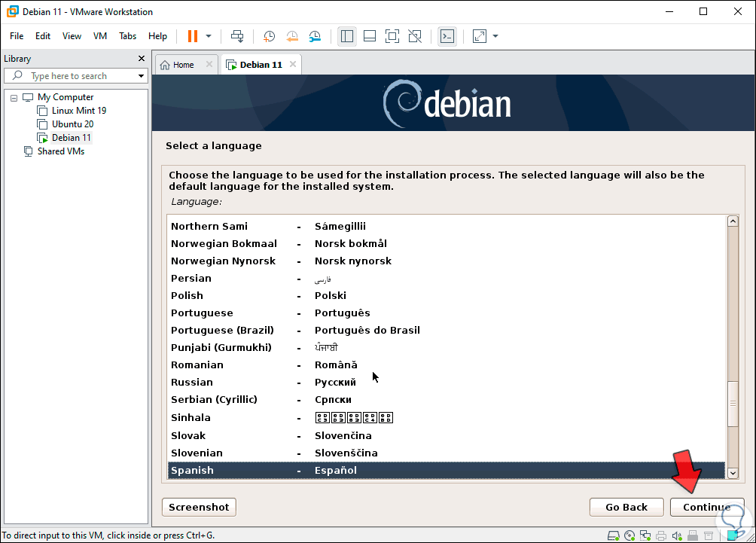756x543 pixels.
Task: Select Slovenian language
Action: (x=446, y=453)
